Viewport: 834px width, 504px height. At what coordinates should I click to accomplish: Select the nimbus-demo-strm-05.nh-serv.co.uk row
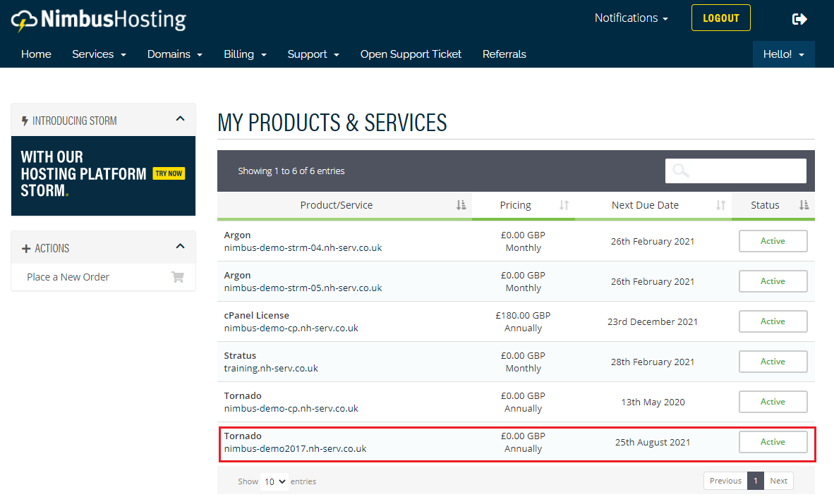[516, 281]
